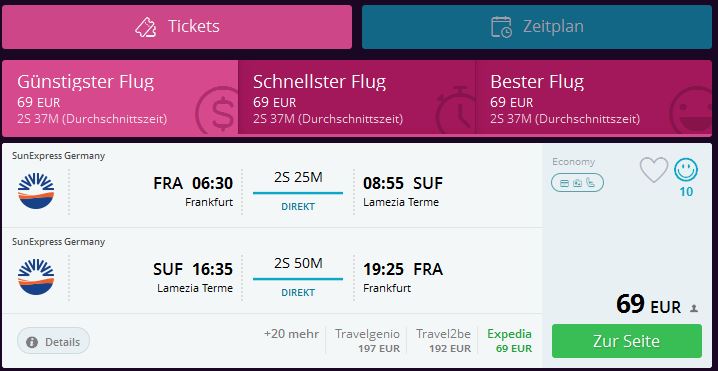Select the Schnellster Flug sorting option
The width and height of the screenshot is (718, 371).
pyautogui.click(x=356, y=98)
